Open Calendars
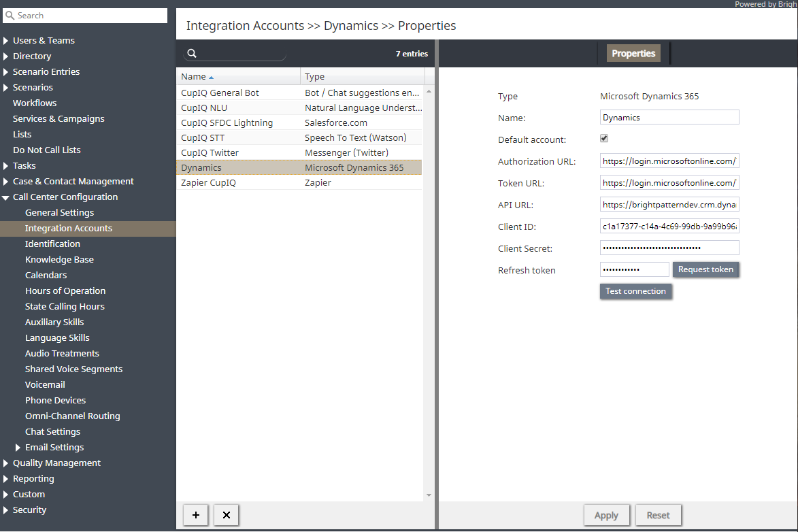 [x=46, y=276]
